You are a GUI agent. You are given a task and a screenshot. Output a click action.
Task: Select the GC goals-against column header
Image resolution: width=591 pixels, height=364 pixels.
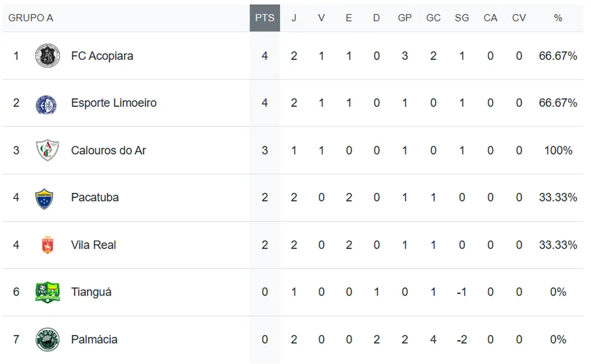(433, 18)
